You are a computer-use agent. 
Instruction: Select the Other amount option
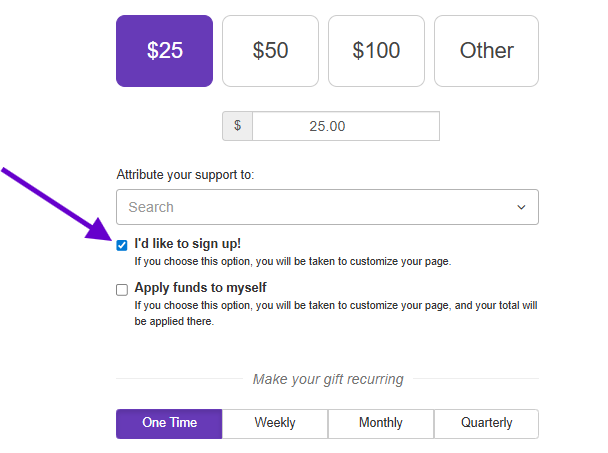click(x=486, y=51)
